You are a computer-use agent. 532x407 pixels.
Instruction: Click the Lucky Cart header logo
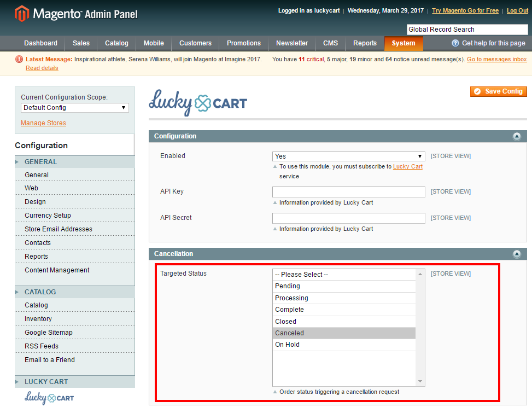[x=198, y=102]
